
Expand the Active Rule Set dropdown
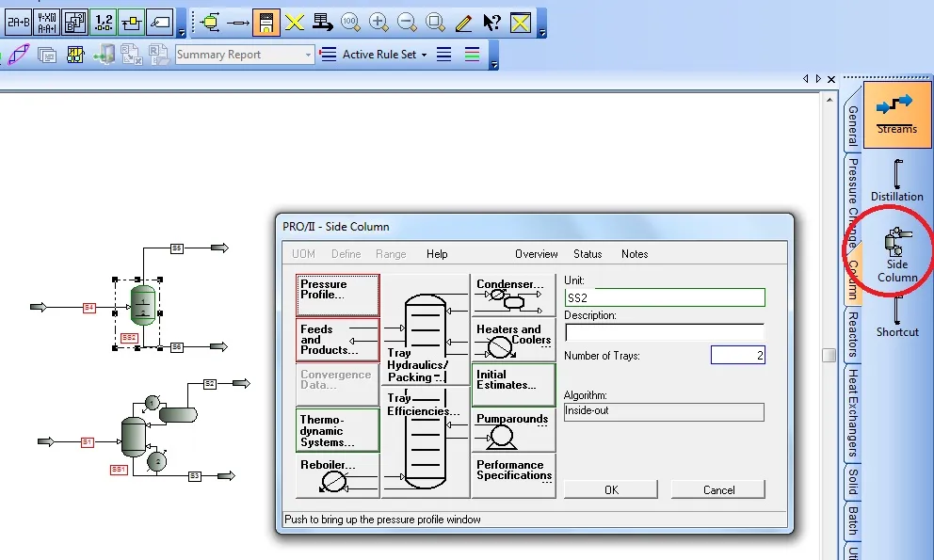[424, 55]
